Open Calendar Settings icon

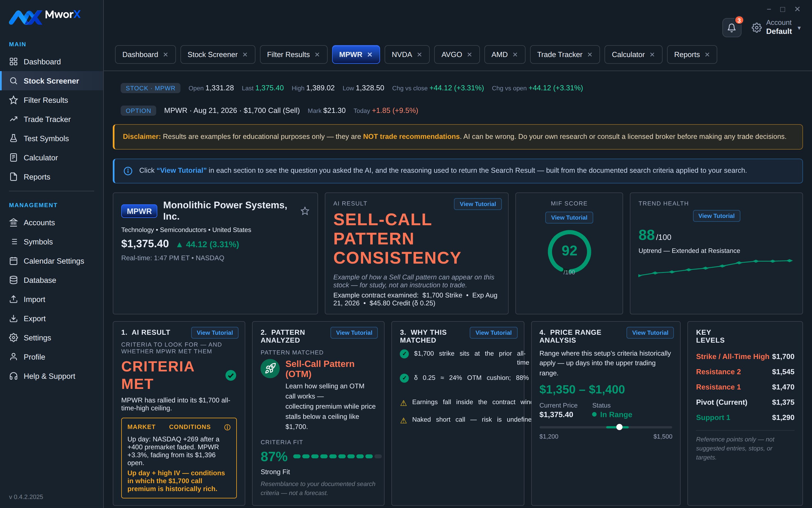click(x=14, y=261)
